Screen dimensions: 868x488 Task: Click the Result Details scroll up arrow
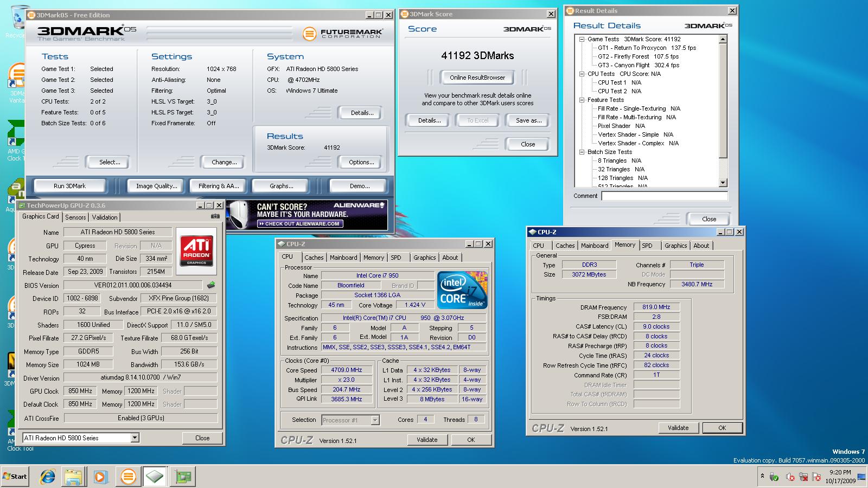tap(723, 39)
